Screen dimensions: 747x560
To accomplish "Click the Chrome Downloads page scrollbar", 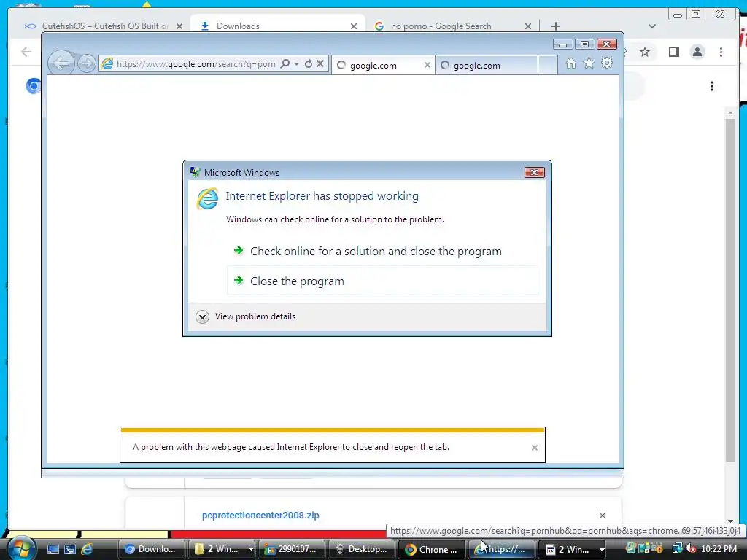I will [x=730, y=290].
